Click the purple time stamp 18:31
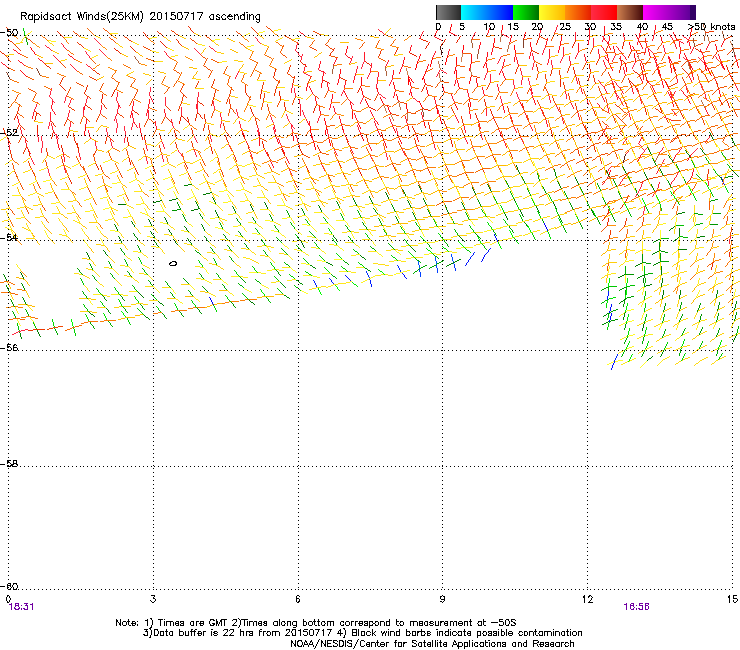740x650 pixels. 21,607
